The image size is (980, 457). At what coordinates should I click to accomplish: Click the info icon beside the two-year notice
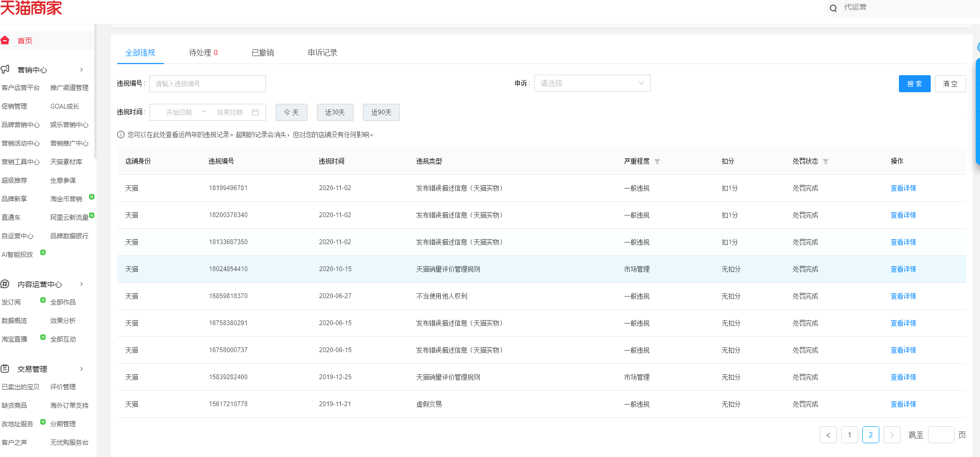[x=121, y=135]
